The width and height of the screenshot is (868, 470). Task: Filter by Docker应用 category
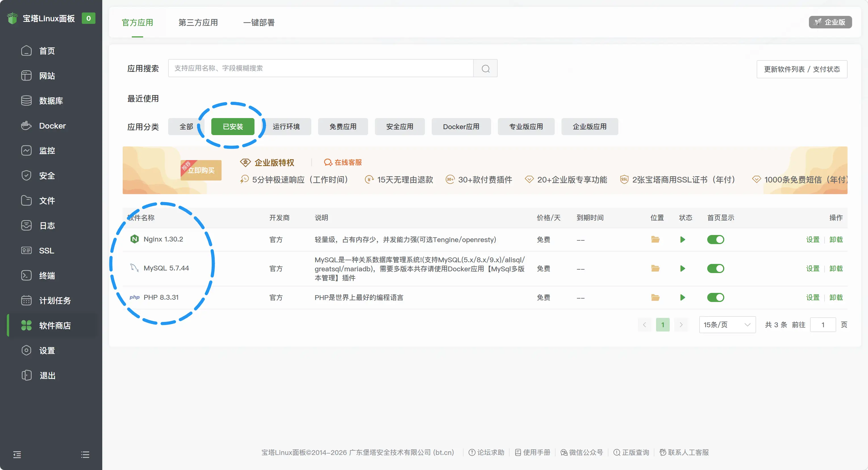(461, 127)
